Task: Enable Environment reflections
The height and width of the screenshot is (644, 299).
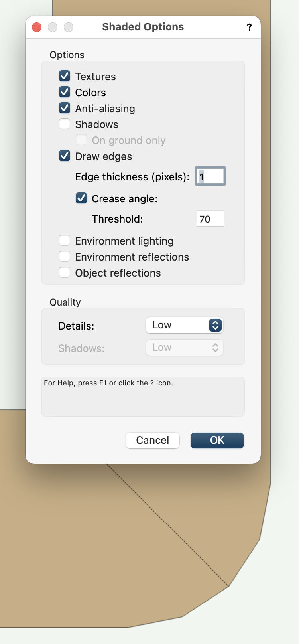Action: (x=64, y=256)
